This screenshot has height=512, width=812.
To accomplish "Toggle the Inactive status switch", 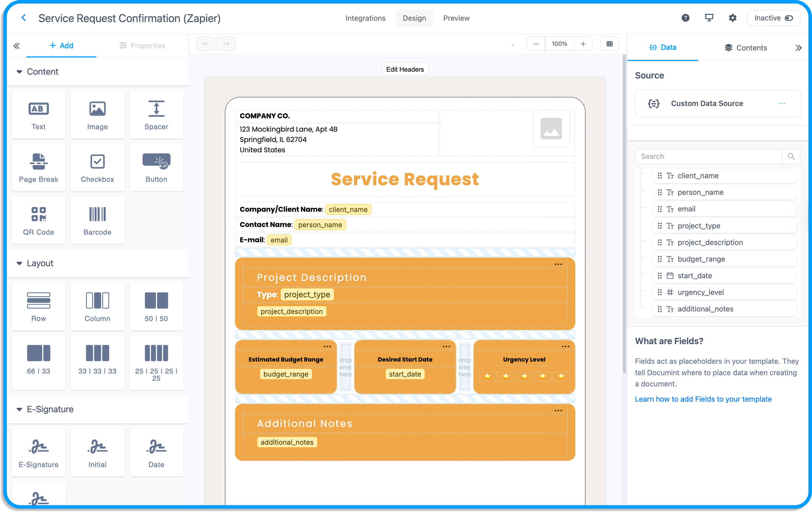I will [x=789, y=18].
